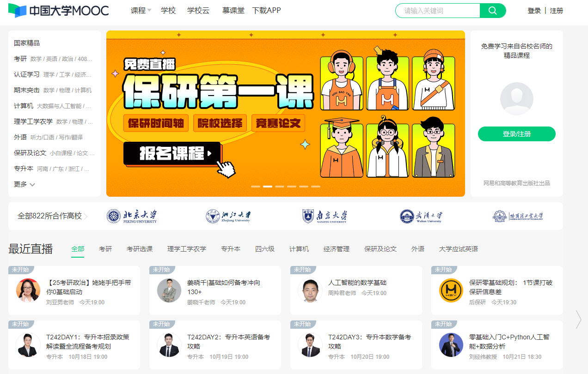Open T242DAY2：专升本英语备考攻略 title

tap(228, 342)
